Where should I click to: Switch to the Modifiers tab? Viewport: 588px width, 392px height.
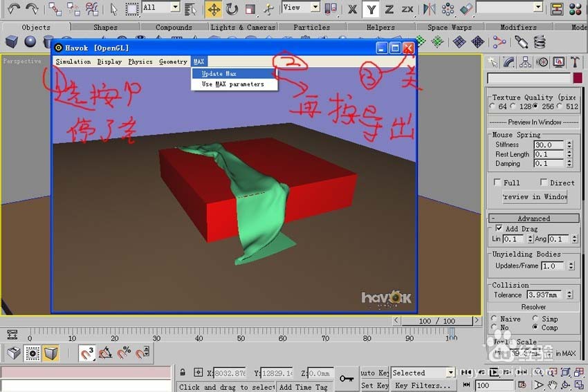coord(519,28)
